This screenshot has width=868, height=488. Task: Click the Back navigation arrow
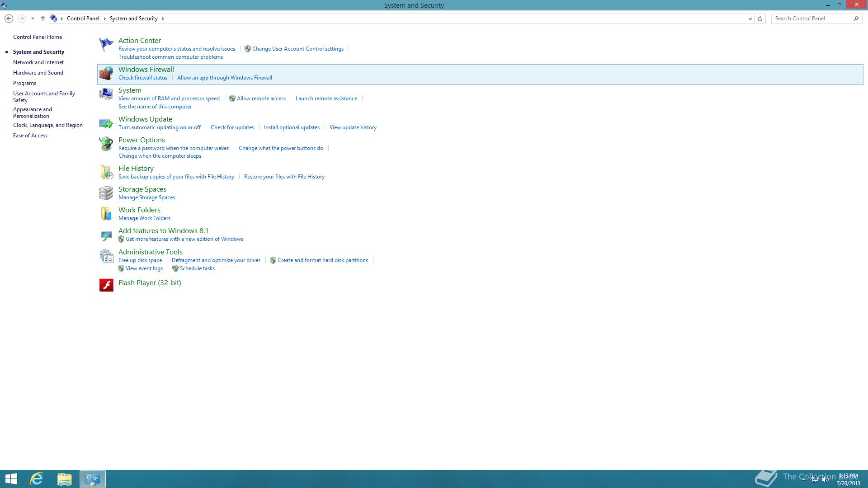(x=9, y=19)
